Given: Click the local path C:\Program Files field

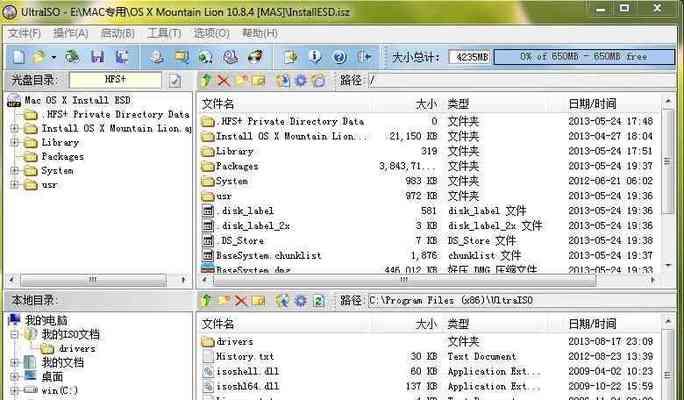Looking at the screenshot, I should 521,300.
